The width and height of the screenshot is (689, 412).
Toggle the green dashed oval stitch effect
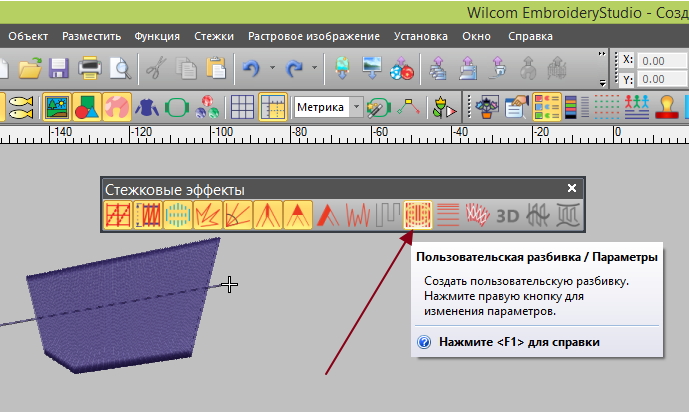(178, 215)
